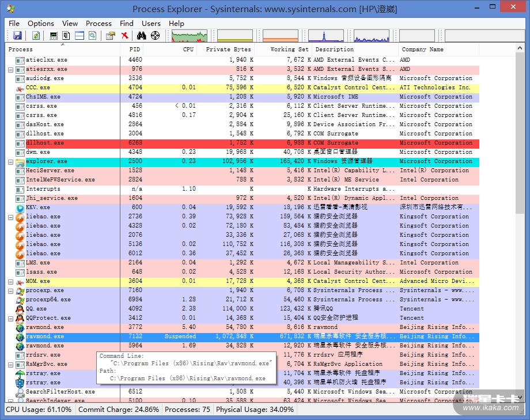Click the QQ.exe penguin icon
The image size is (530, 420).
20,309
